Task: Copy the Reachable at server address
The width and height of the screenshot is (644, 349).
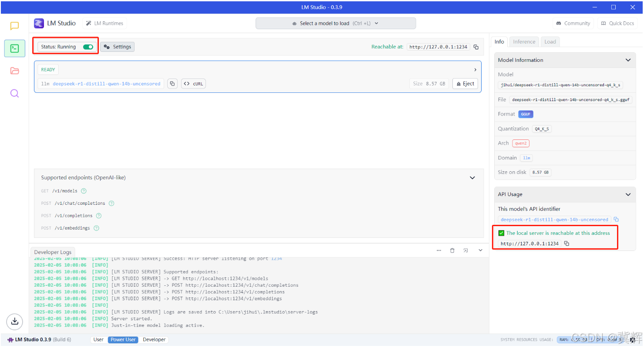Action: (476, 47)
